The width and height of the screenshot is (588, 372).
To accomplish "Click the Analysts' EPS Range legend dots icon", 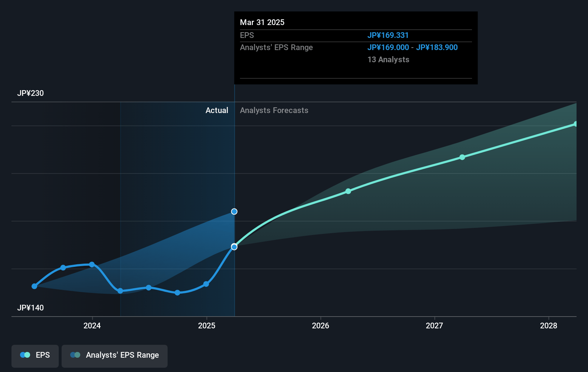I will (x=75, y=355).
